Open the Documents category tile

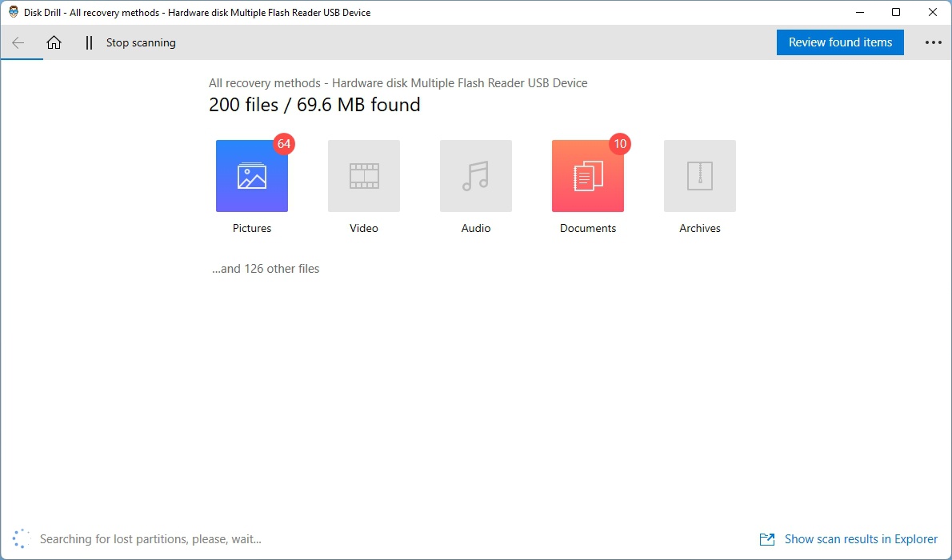tap(588, 176)
